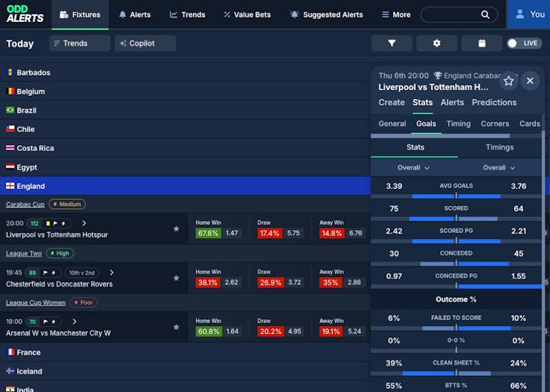Star the Arsenal W vs Manchester City W fixture
The height and width of the screenshot is (392, 550).
pyautogui.click(x=177, y=327)
